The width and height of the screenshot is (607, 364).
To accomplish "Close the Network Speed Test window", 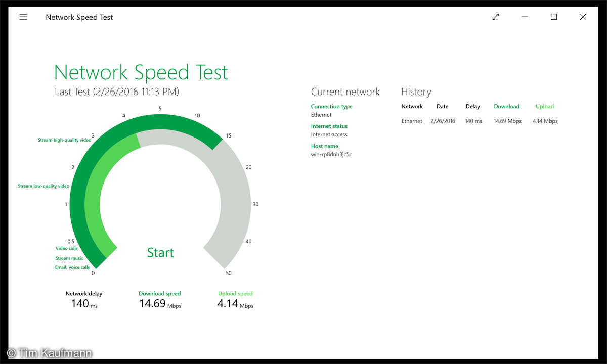I will [583, 17].
